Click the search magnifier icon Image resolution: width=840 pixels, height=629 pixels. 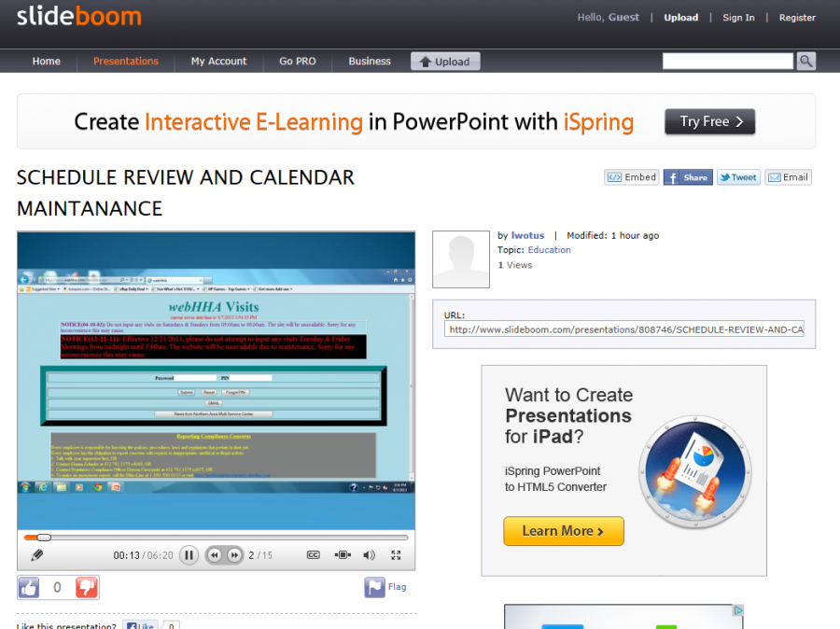pos(805,61)
